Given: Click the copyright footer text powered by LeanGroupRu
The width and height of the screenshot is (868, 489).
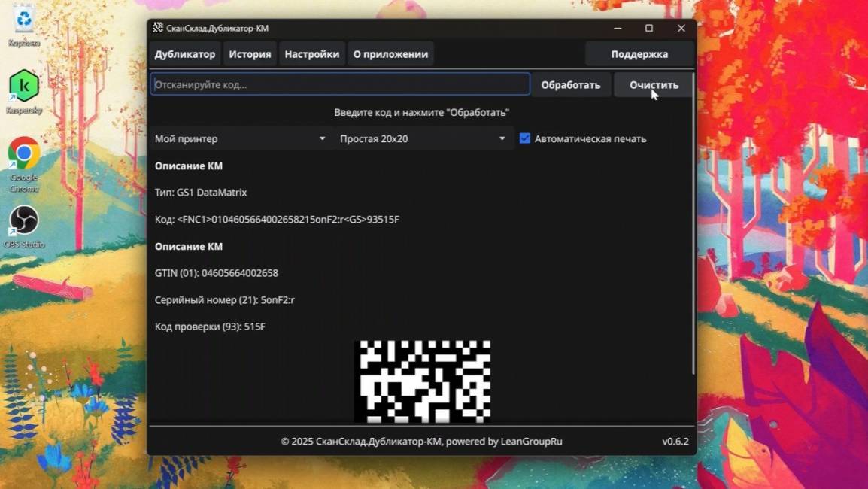Looking at the screenshot, I should pyautogui.click(x=421, y=442).
